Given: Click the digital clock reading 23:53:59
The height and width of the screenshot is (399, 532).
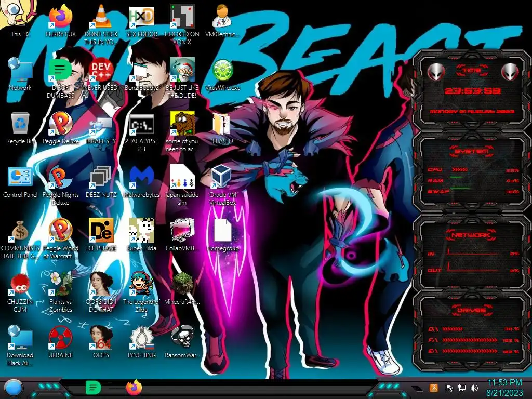Looking at the screenshot, I should click(x=472, y=91).
